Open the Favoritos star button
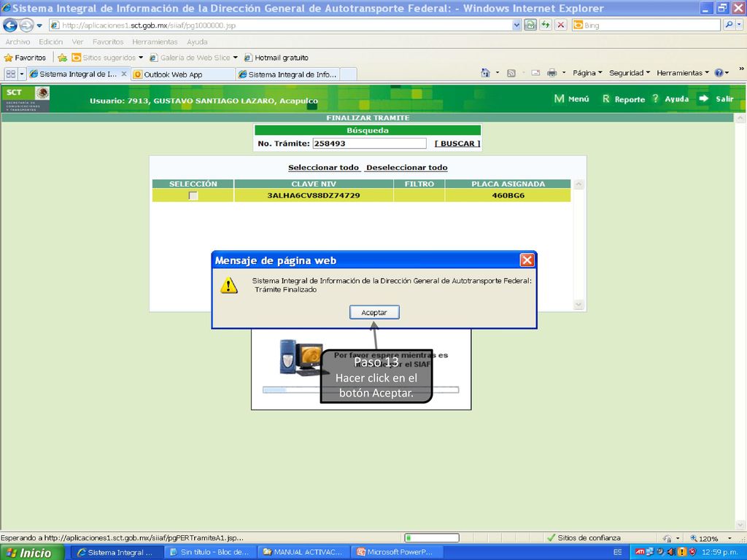This screenshot has height=560, width=747. coord(25,58)
